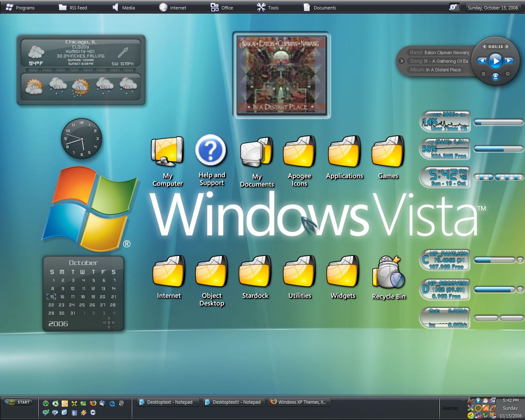This screenshot has width=525, height=420.
Task: Skip to next track in media player
Action: tap(509, 61)
